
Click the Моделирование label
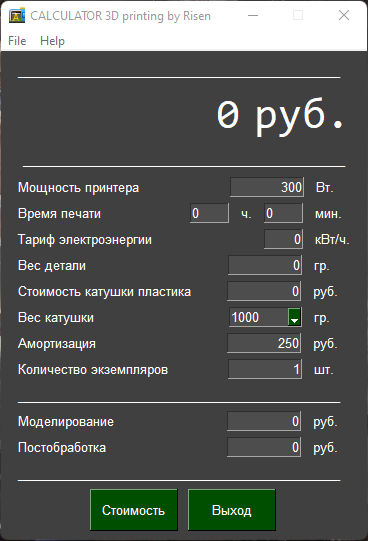(x=66, y=422)
